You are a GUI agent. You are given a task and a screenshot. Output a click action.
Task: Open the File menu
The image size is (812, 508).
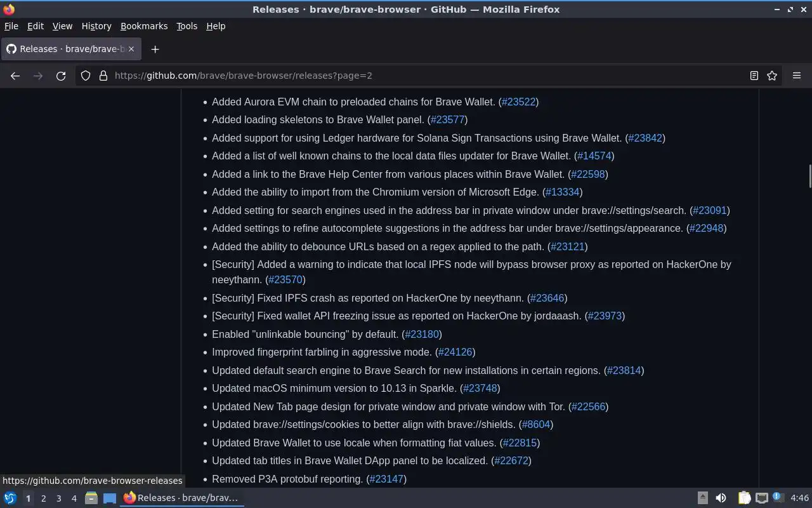[x=11, y=26]
